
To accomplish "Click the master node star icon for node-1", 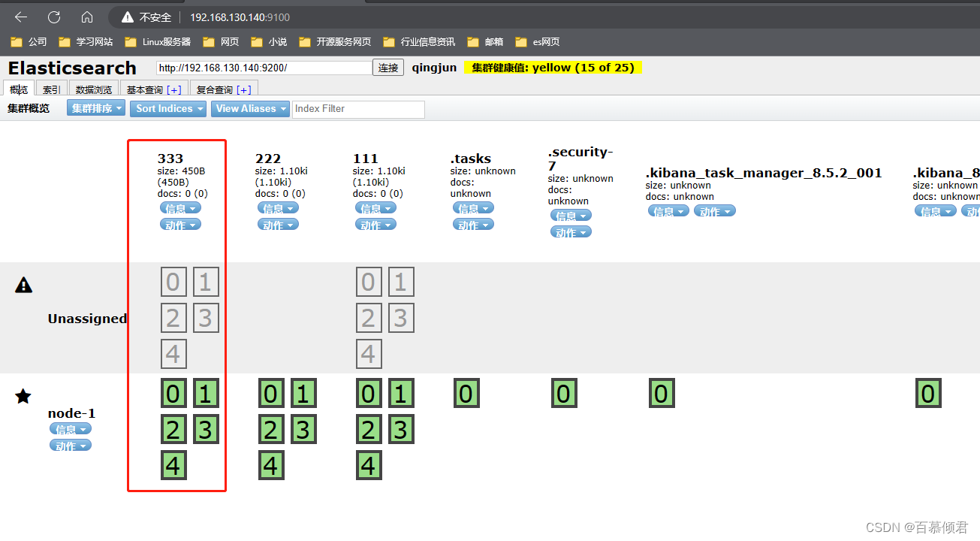I will (x=23, y=396).
